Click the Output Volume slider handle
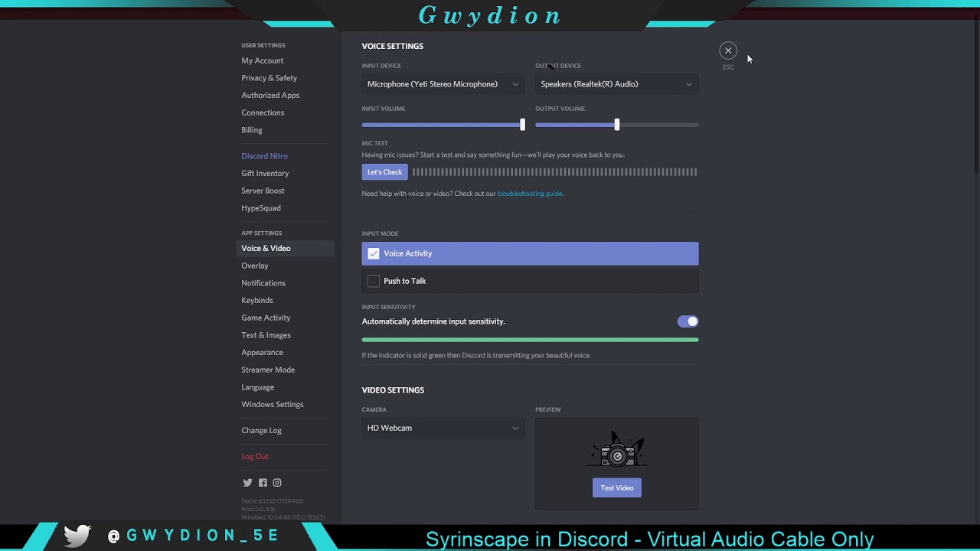The width and height of the screenshot is (980, 551). [617, 125]
